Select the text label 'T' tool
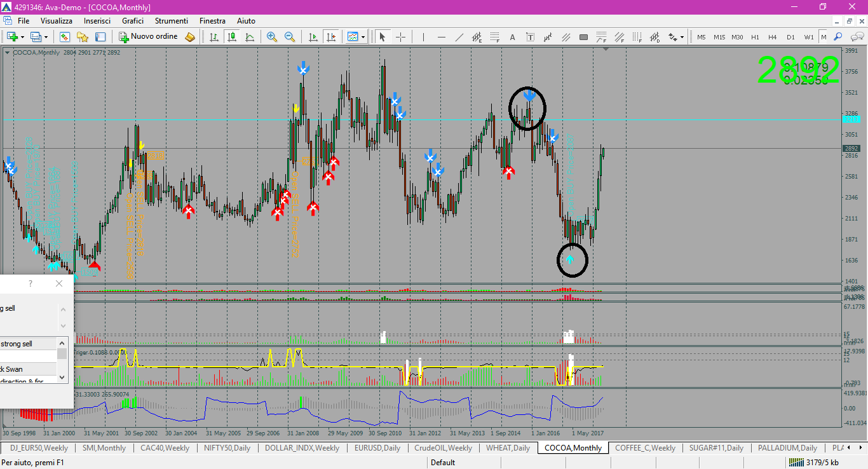This screenshot has height=469, width=868. click(530, 37)
